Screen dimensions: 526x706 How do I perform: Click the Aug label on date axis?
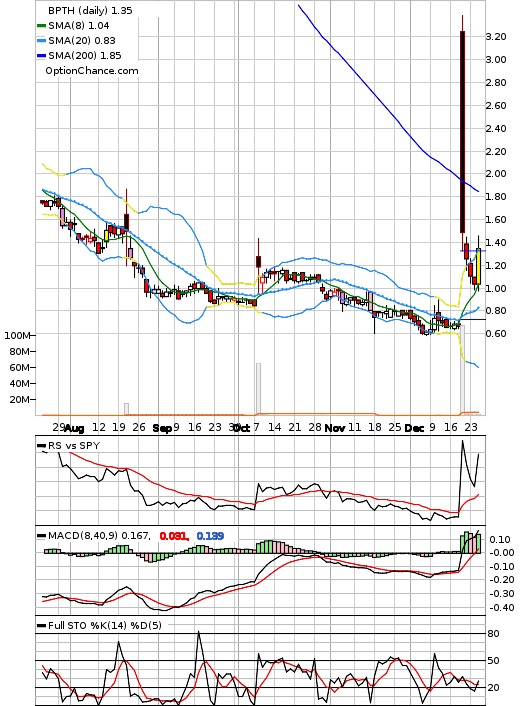[74, 428]
